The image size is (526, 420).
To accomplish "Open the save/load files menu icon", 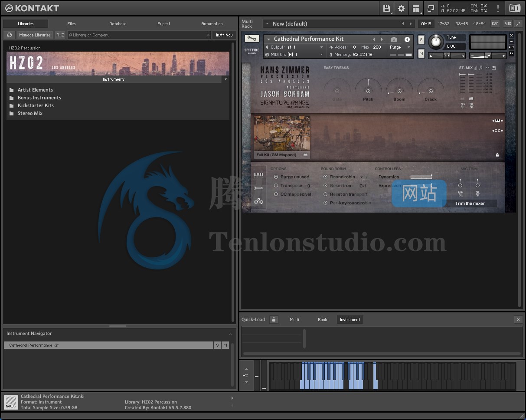I will 386,8.
